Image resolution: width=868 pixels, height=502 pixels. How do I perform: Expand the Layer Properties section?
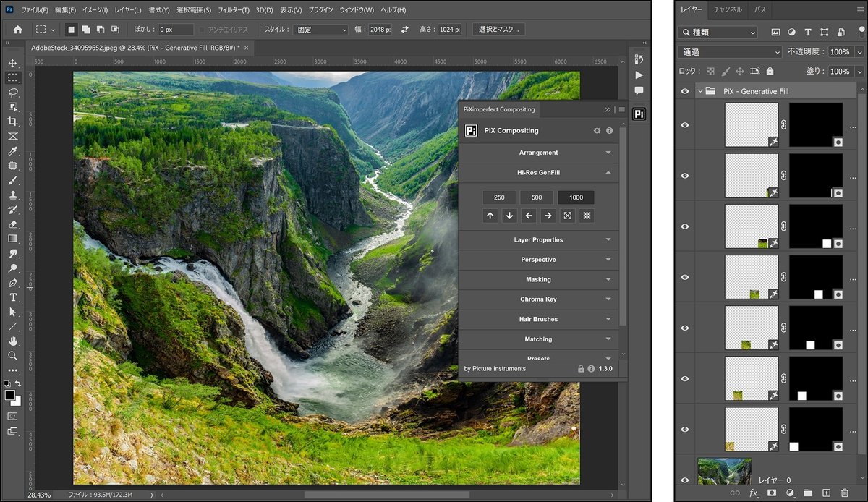click(x=539, y=239)
